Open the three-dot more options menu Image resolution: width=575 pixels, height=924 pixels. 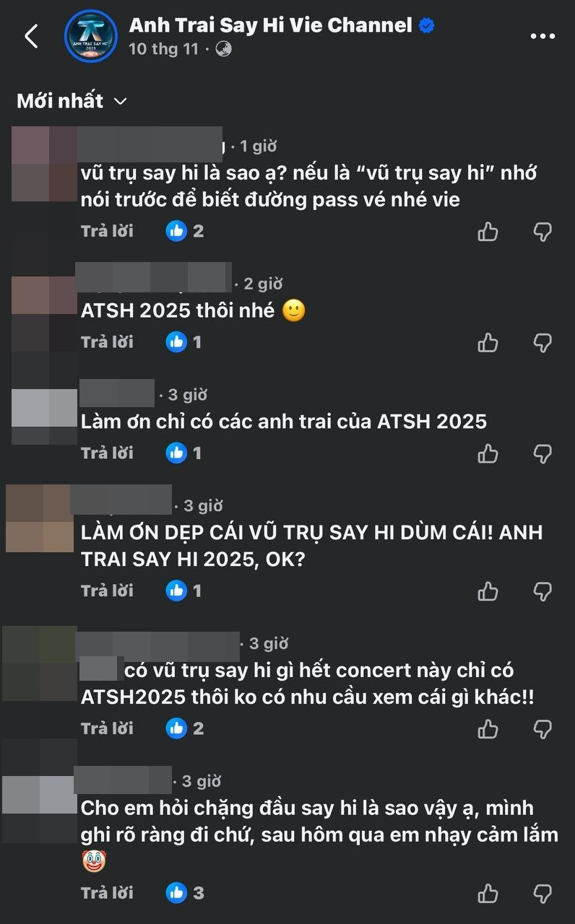coord(542,36)
